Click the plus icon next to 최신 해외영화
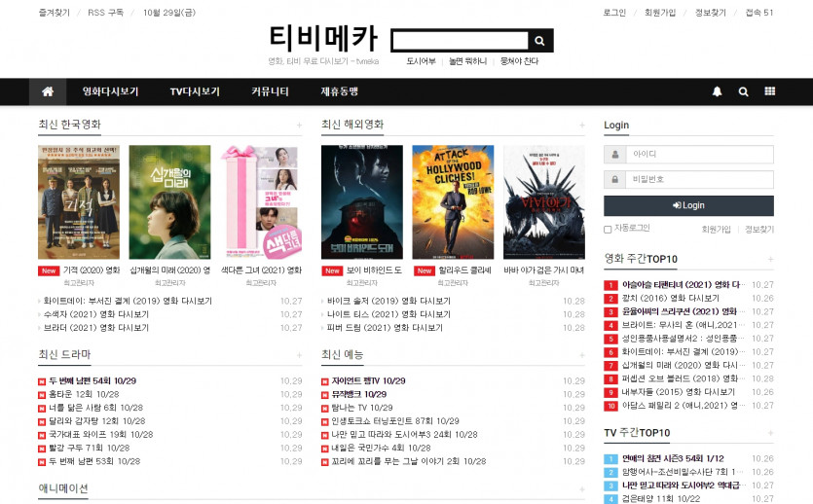Screen dimensions: 813x504 pos(582,126)
